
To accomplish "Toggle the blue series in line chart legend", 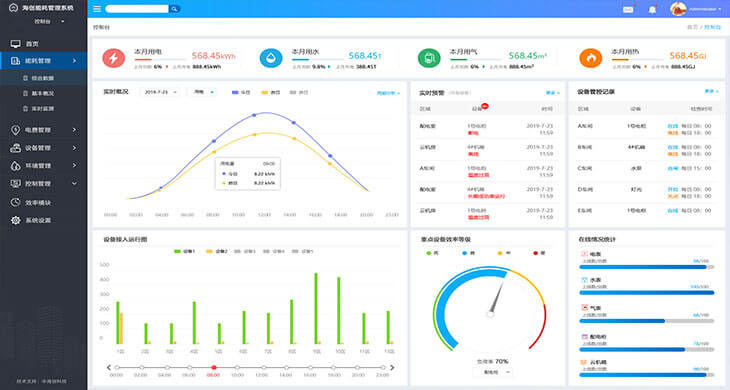I will [x=241, y=93].
